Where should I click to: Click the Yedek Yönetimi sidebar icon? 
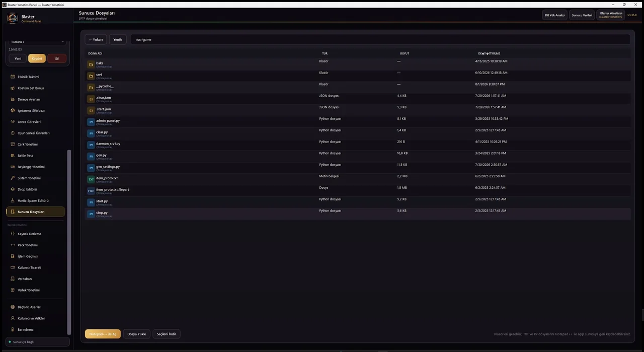click(x=13, y=290)
